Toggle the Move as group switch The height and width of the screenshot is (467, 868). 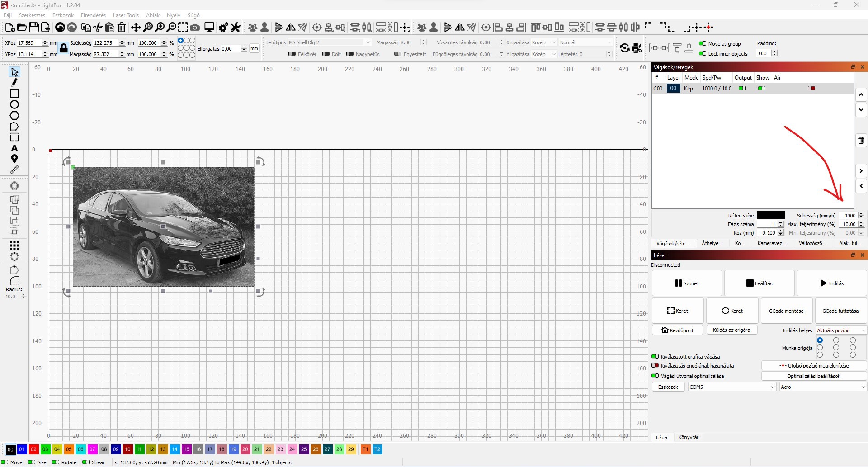pos(703,44)
